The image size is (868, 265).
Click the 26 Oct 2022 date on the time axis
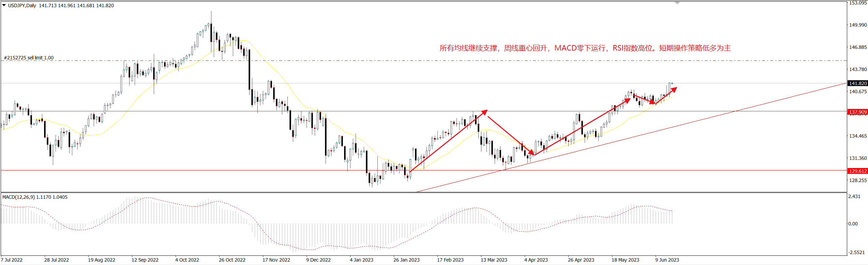click(x=232, y=260)
